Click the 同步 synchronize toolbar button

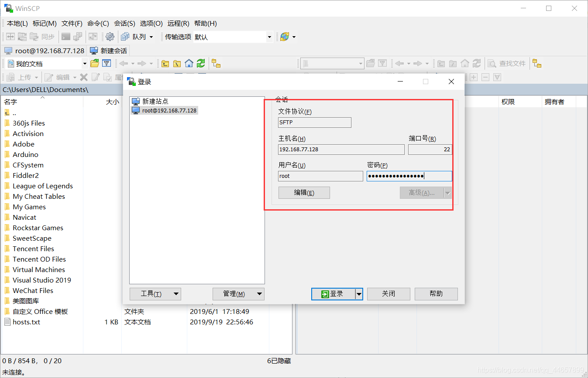click(43, 37)
